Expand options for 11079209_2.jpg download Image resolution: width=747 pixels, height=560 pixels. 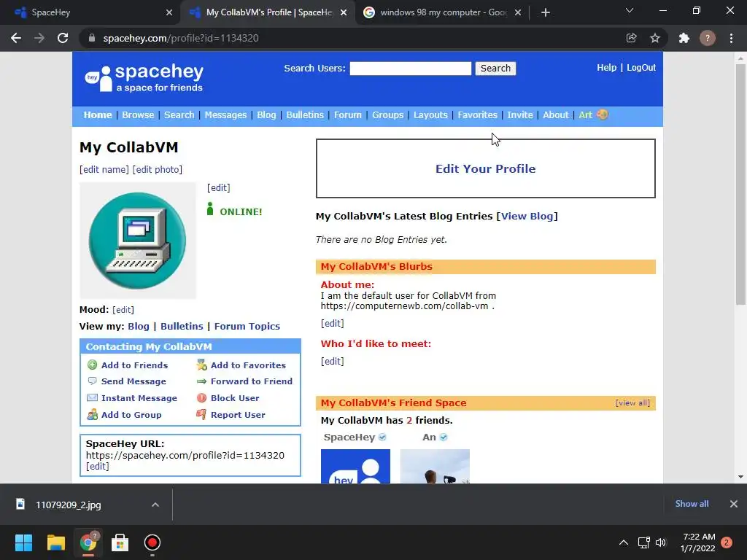point(155,505)
